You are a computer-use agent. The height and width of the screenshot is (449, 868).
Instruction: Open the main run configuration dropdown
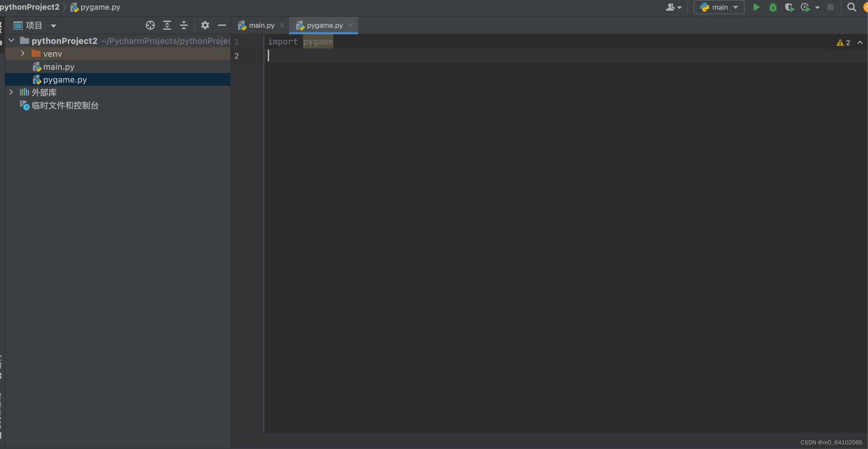719,7
